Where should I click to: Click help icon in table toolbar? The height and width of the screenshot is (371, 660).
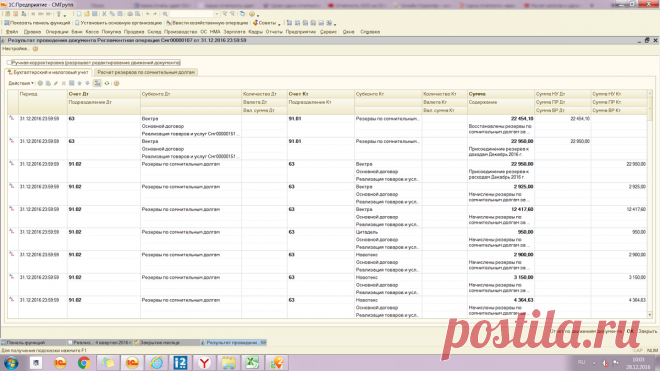117,83
